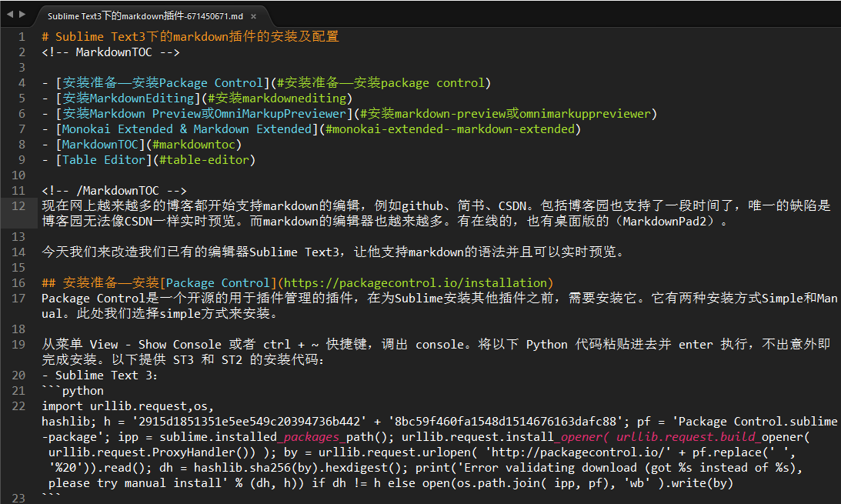Click 'MarkdownPad2' text in line 12
The width and height of the screenshot is (841, 504).
[x=665, y=221]
